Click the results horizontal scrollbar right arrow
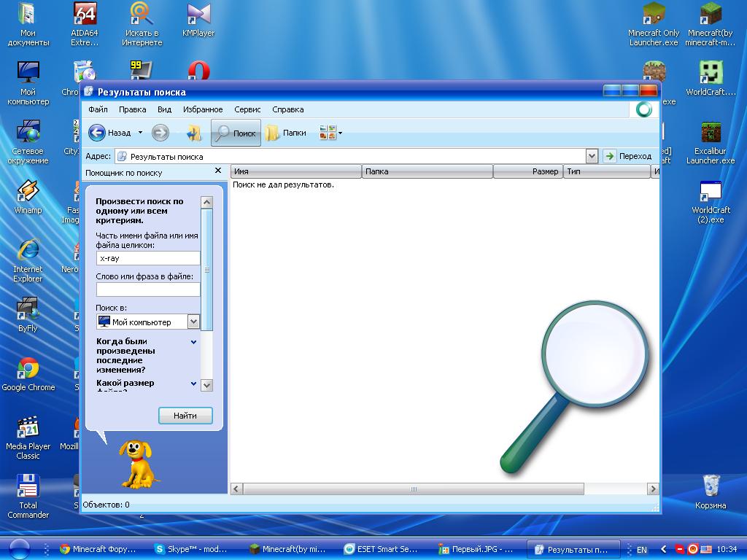 (x=653, y=489)
